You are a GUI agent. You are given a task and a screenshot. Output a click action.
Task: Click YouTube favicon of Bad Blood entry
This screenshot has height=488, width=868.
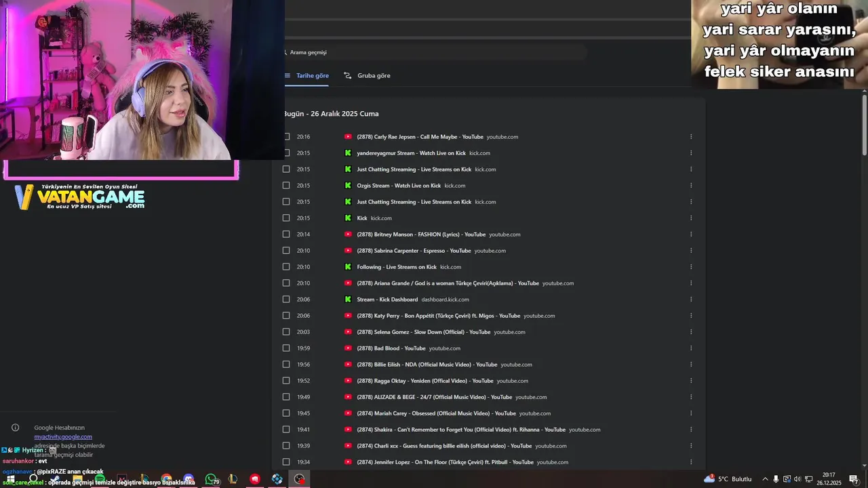[x=348, y=348]
